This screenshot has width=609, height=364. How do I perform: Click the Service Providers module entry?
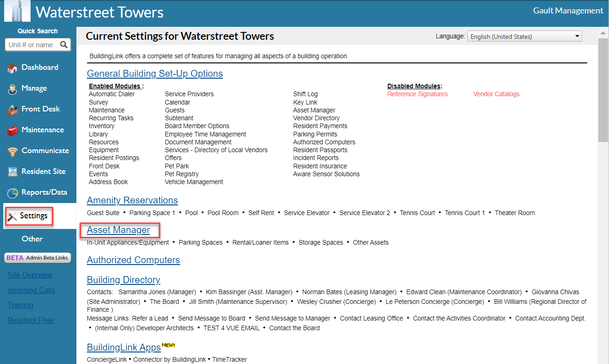click(x=189, y=94)
